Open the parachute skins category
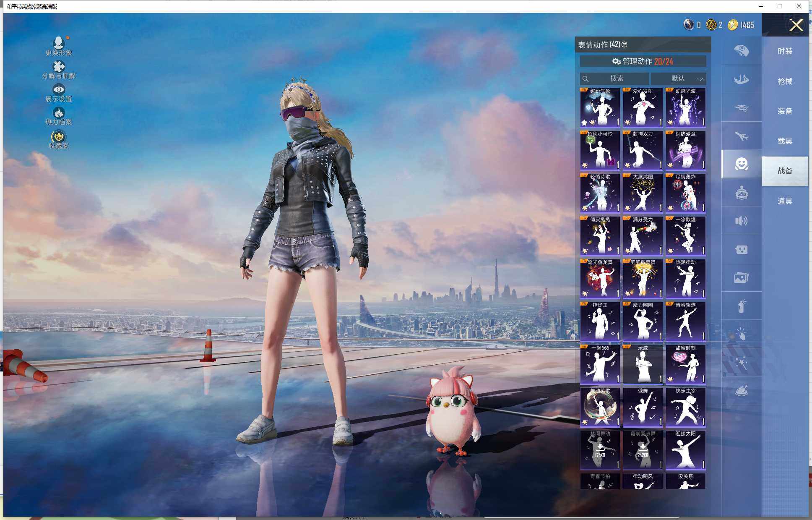Screen dimensions: 812x520 tap(741, 51)
